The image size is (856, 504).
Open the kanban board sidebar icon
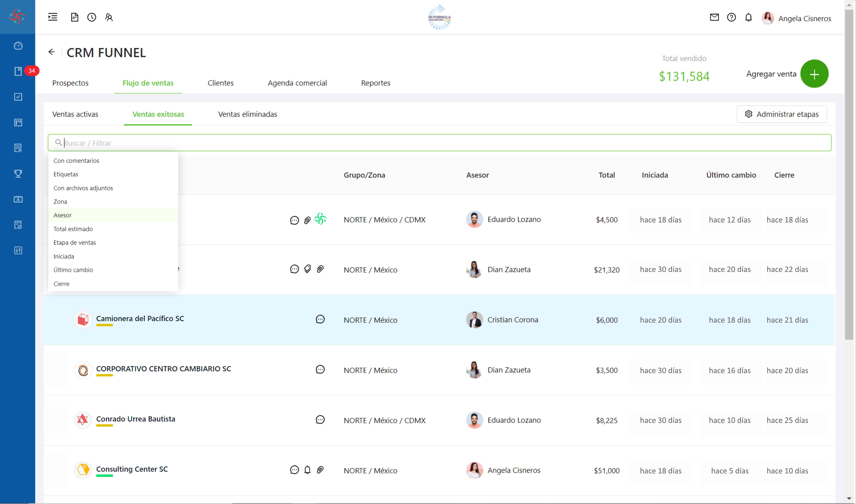(18, 122)
